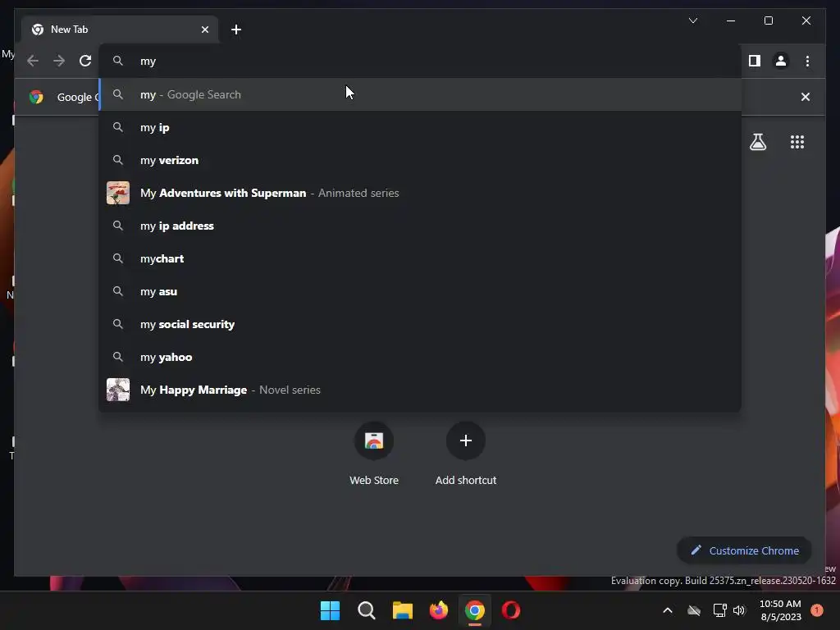The height and width of the screenshot is (630, 840).
Task: Close the New Tab tab
Action: tap(204, 30)
